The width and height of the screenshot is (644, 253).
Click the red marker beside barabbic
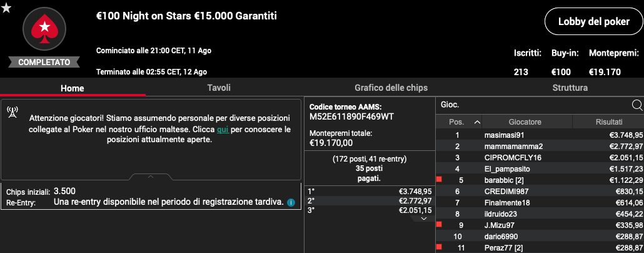click(439, 179)
